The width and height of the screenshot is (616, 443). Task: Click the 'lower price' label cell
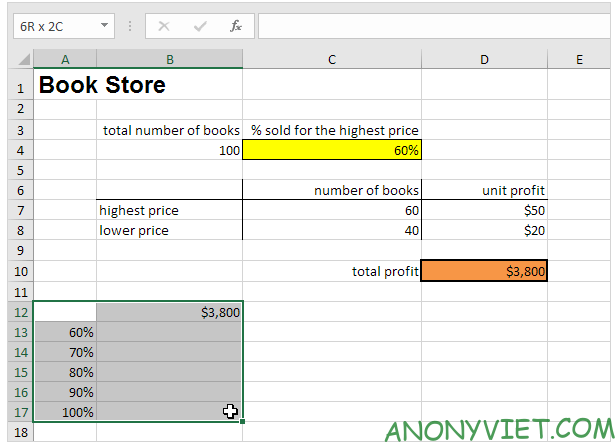click(169, 230)
